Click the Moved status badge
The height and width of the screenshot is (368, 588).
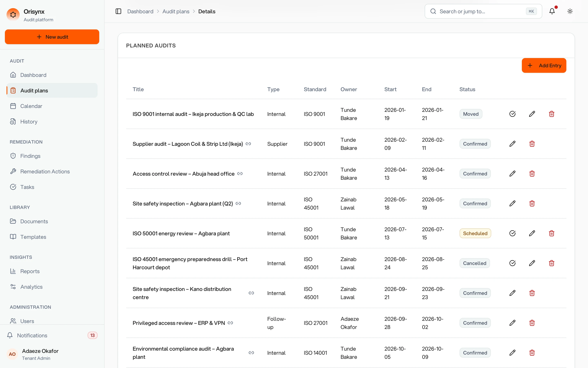pyautogui.click(x=471, y=114)
